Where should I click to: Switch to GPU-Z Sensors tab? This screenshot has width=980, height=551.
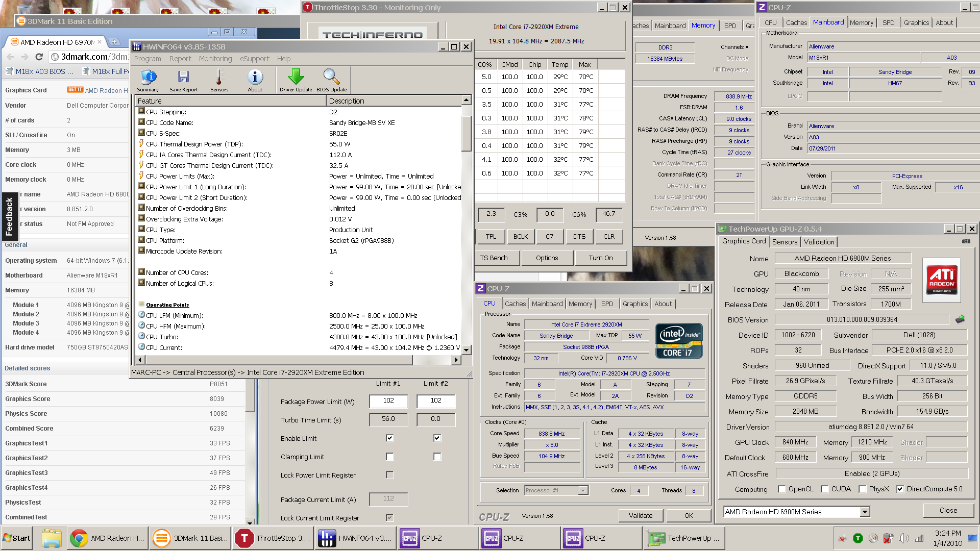pyautogui.click(x=785, y=242)
